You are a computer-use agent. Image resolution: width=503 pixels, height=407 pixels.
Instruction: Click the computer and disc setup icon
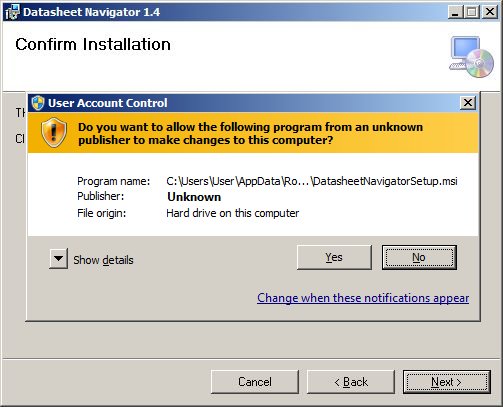(x=471, y=57)
